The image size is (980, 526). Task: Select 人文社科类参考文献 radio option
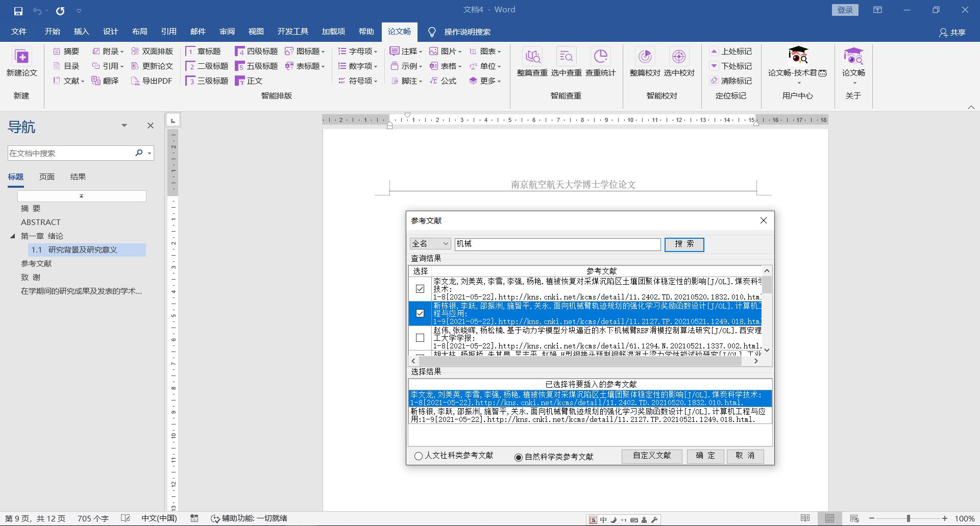pos(419,456)
